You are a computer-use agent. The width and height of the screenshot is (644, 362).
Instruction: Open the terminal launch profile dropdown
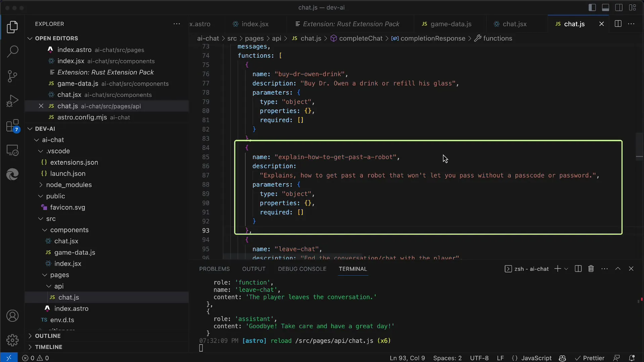(566, 269)
